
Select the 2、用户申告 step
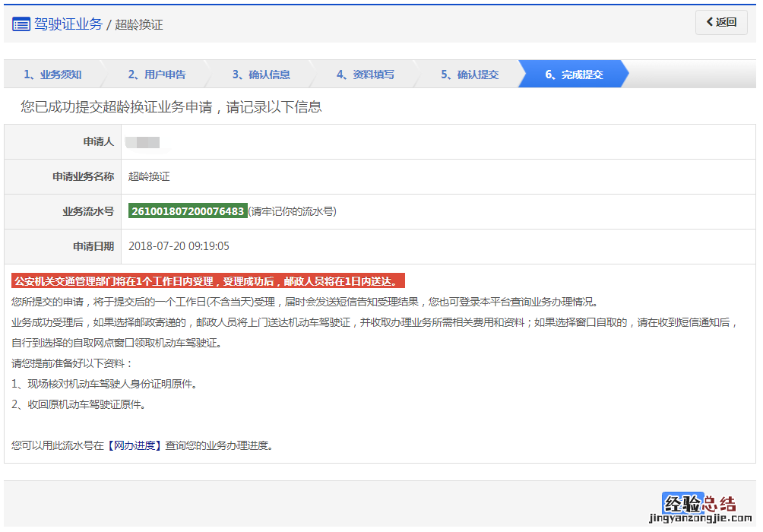coord(157,74)
